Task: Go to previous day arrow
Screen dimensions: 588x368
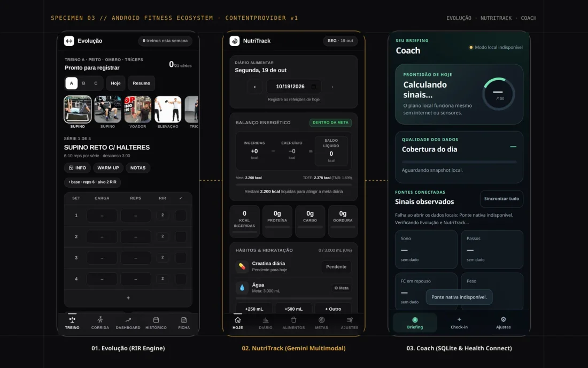Action: [254, 87]
